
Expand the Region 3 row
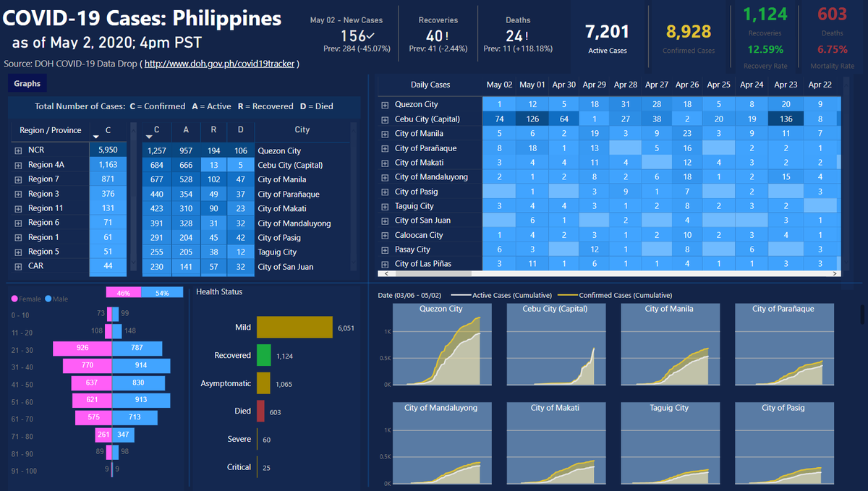coord(18,194)
